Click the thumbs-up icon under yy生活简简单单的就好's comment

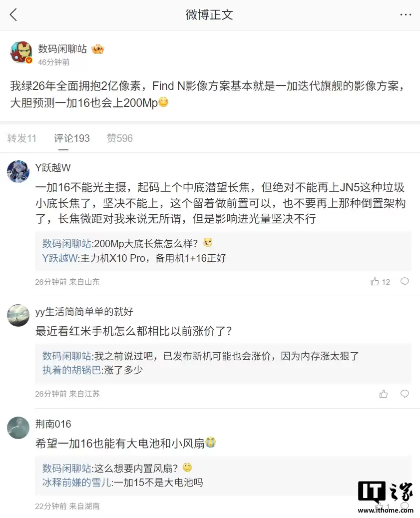coord(384,394)
